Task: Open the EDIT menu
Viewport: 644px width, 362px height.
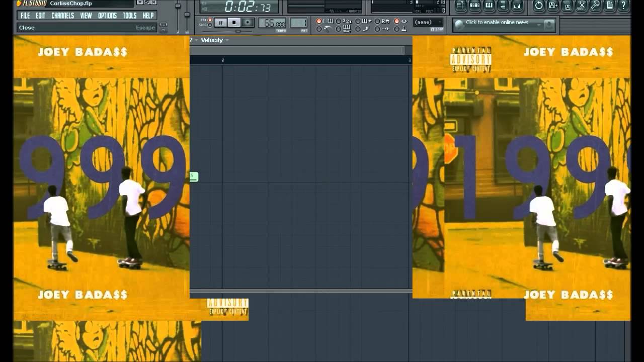Action: coord(41,16)
